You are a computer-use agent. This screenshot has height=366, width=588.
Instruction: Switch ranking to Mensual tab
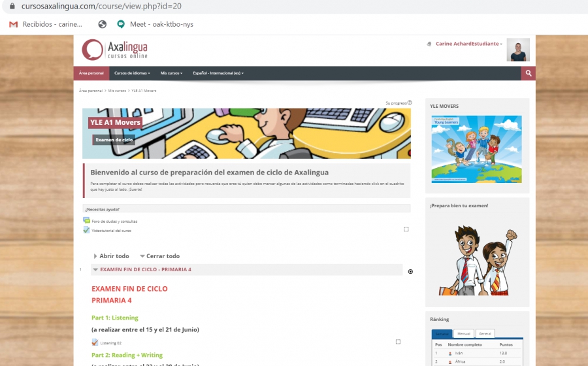click(x=463, y=334)
